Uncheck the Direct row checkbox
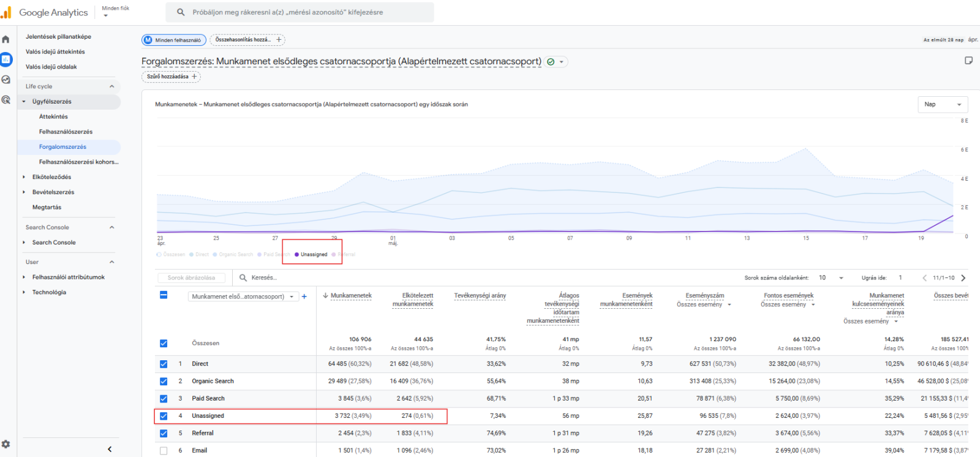This screenshot has width=980, height=457. point(164,364)
